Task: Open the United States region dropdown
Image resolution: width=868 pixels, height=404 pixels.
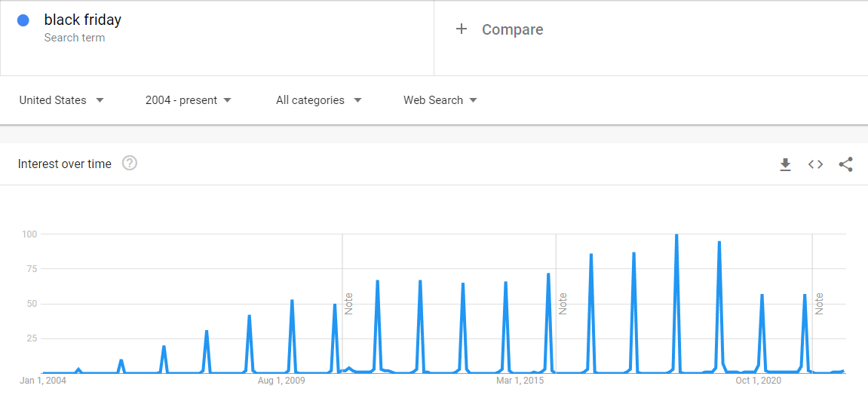Action: click(61, 100)
